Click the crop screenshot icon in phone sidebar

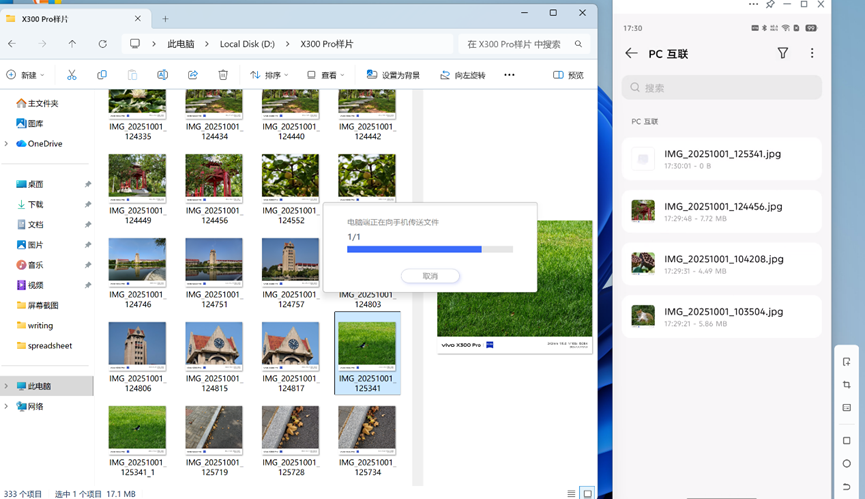[x=846, y=385]
